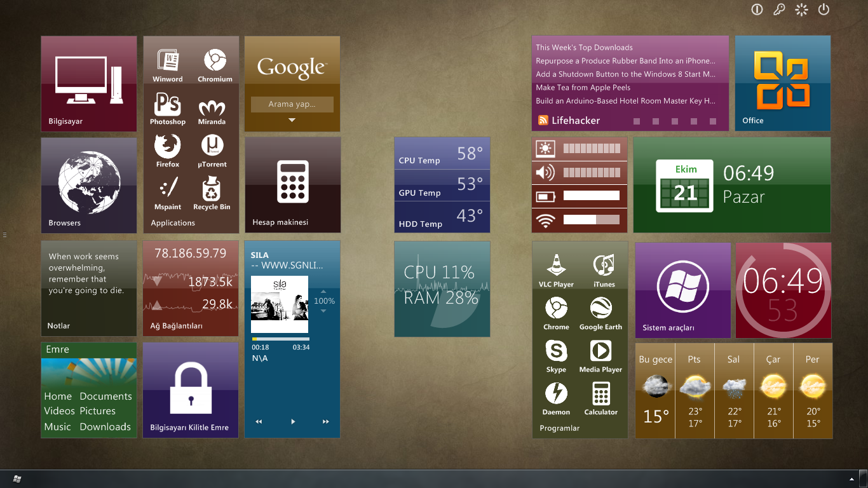The image size is (868, 488).
Task: Open the Windows Start button
Action: point(17,478)
